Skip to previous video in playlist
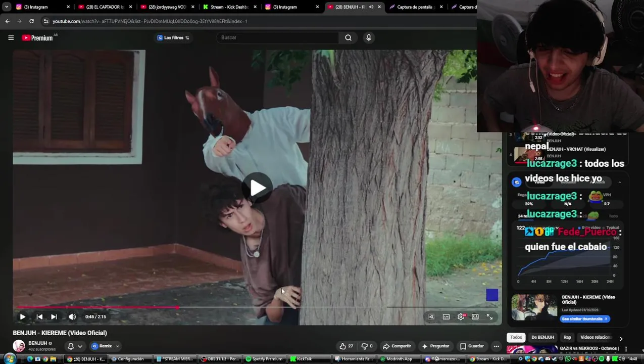The height and width of the screenshot is (364, 644). coord(39,316)
